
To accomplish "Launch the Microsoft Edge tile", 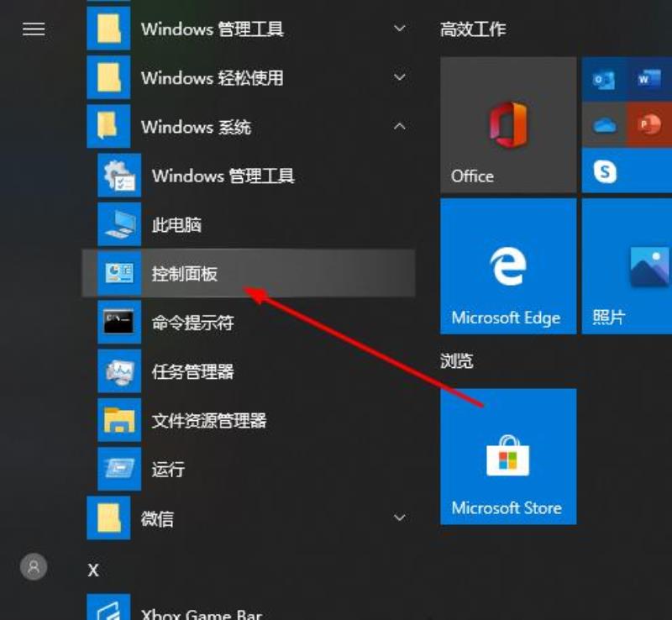I will [x=508, y=266].
